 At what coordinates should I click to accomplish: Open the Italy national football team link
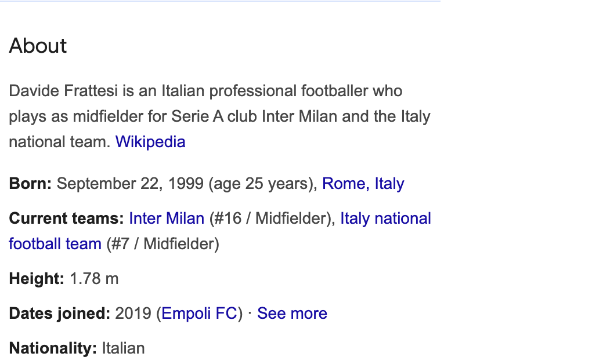(x=385, y=219)
